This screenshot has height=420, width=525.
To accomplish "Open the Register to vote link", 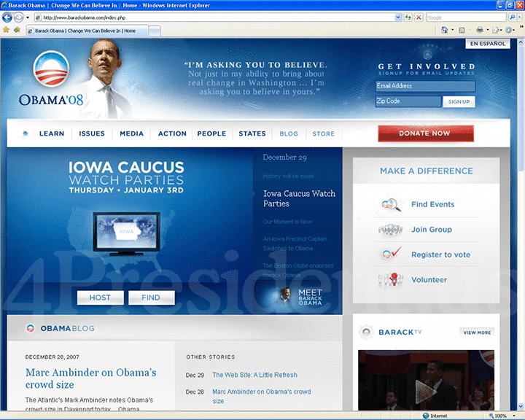I will (440, 254).
